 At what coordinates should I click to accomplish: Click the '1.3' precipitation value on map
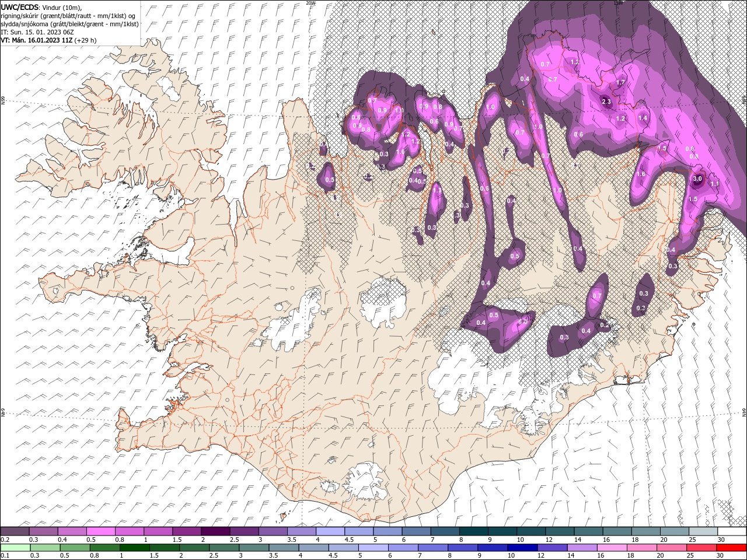(x=437, y=190)
